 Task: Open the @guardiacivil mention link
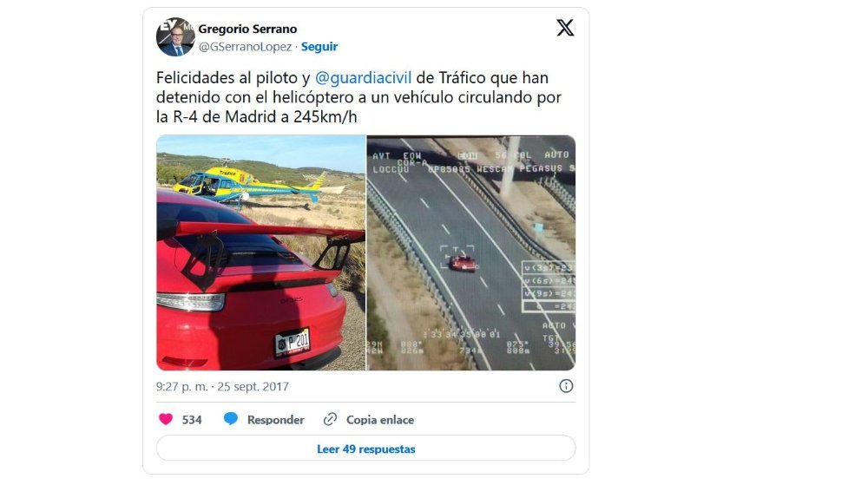click(363, 78)
